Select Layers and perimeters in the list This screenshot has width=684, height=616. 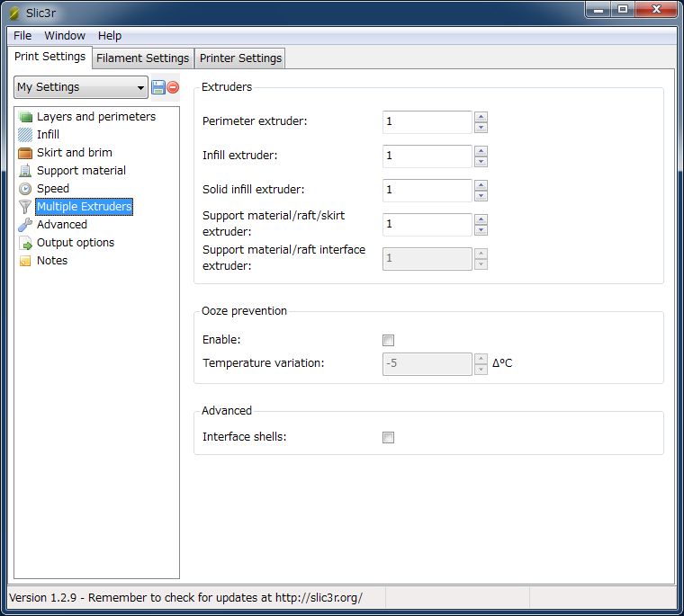(96, 117)
